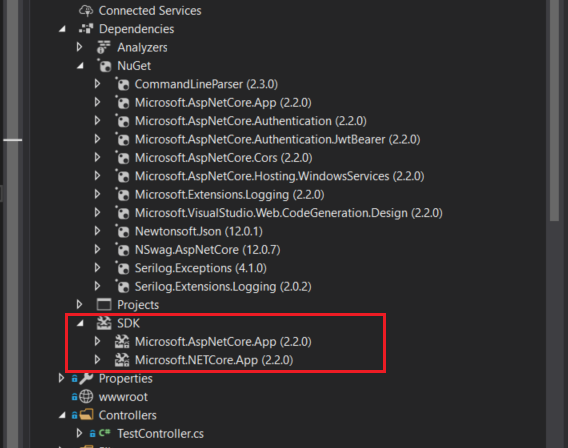Select the Dependencies label
Screen dimensions: 568x448
137,29
